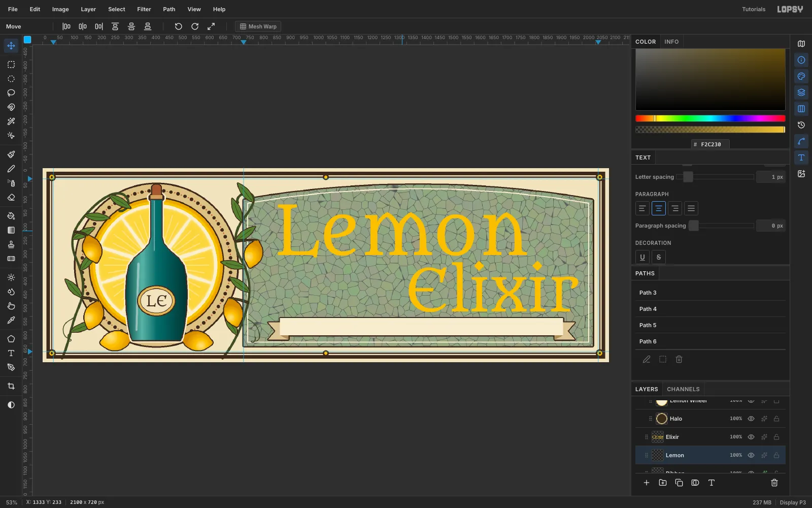The image size is (812, 508).
Task: Delete selected path with trash icon
Action: click(679, 359)
